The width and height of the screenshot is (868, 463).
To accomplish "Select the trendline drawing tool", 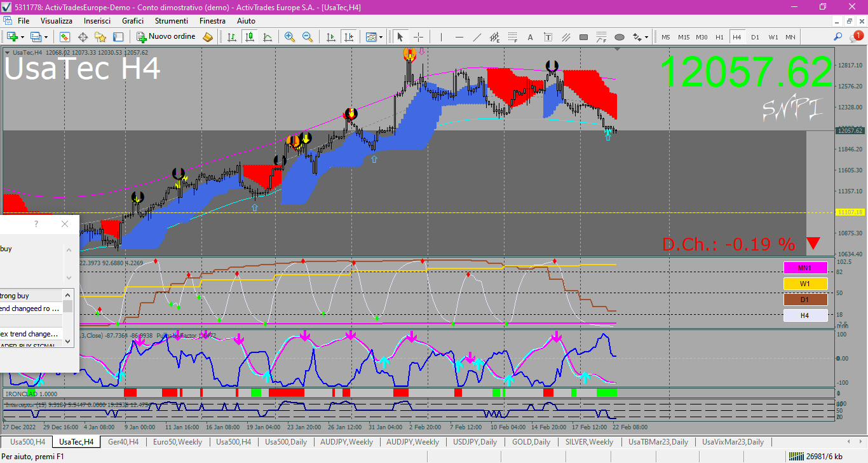I will (x=477, y=37).
